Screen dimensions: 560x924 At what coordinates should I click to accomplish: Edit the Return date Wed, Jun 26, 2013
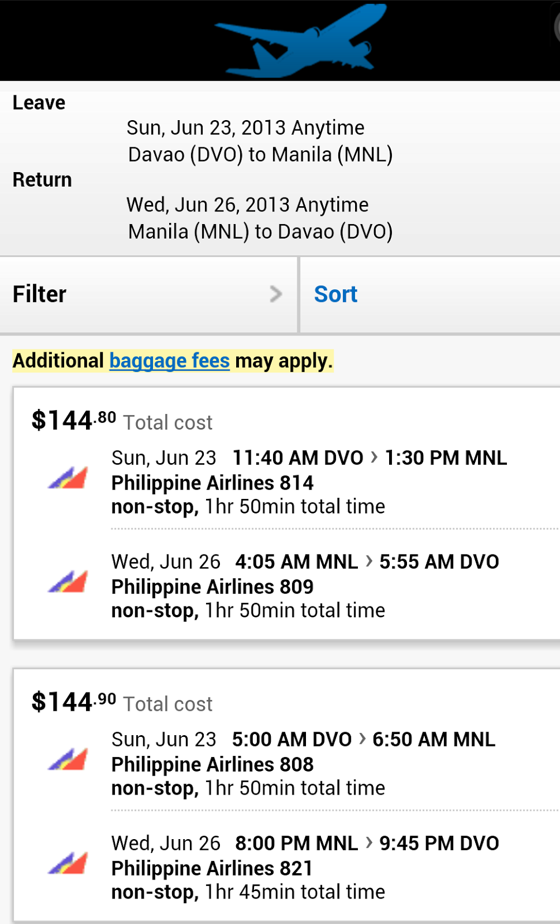pyautogui.click(x=247, y=205)
